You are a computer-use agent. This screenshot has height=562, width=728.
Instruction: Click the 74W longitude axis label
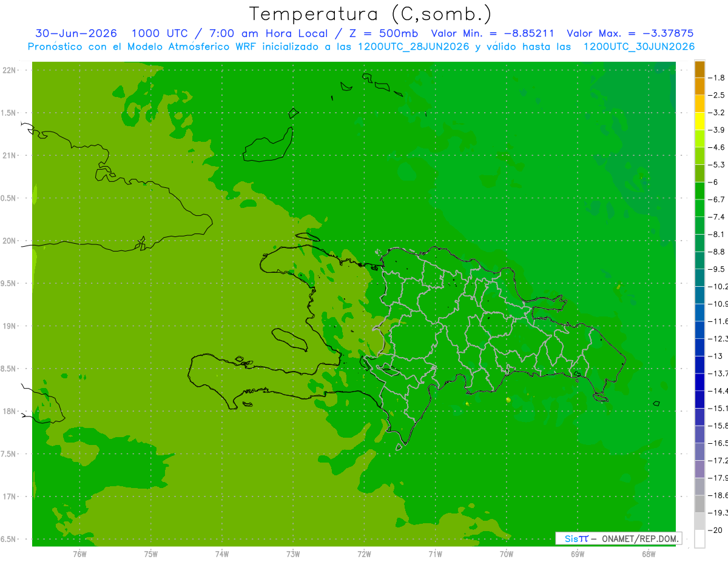click(222, 554)
